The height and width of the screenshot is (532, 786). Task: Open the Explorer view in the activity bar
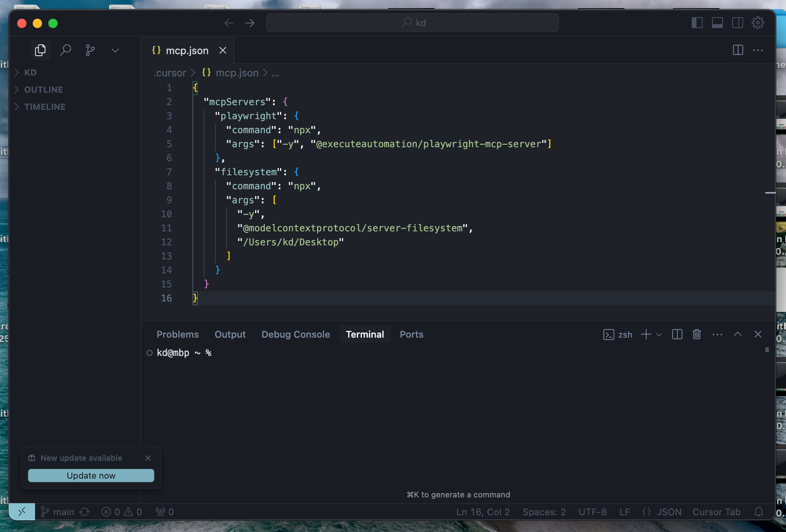click(x=40, y=50)
